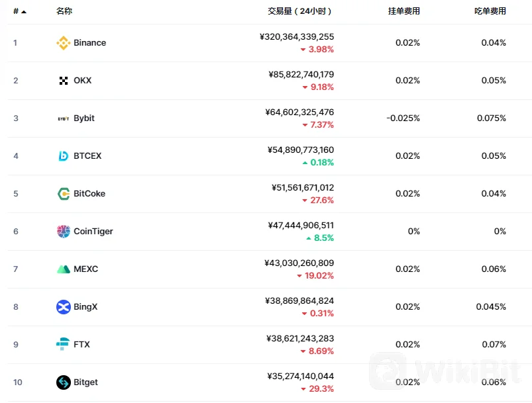Sort by the # rank column arrow

[x=24, y=12]
